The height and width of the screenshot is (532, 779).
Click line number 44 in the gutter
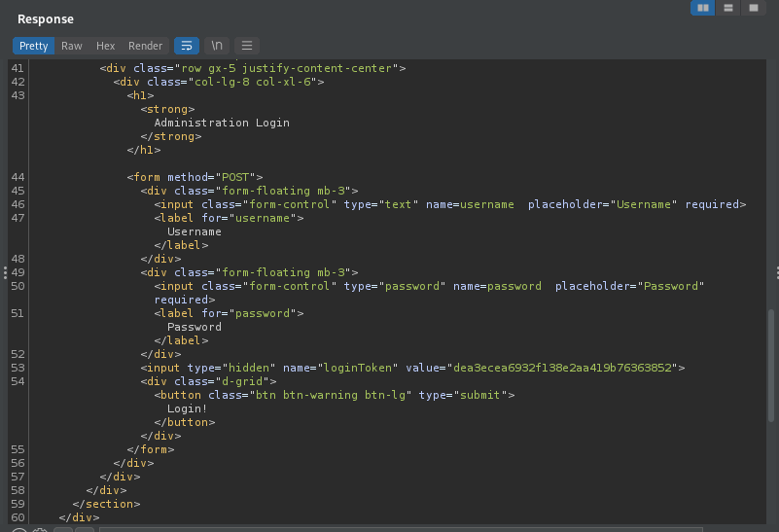pyautogui.click(x=18, y=177)
